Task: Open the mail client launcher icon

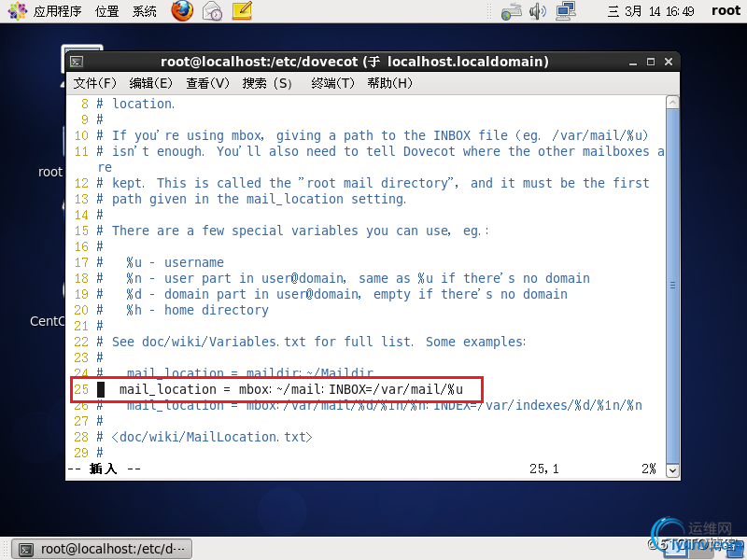Action: [213, 10]
